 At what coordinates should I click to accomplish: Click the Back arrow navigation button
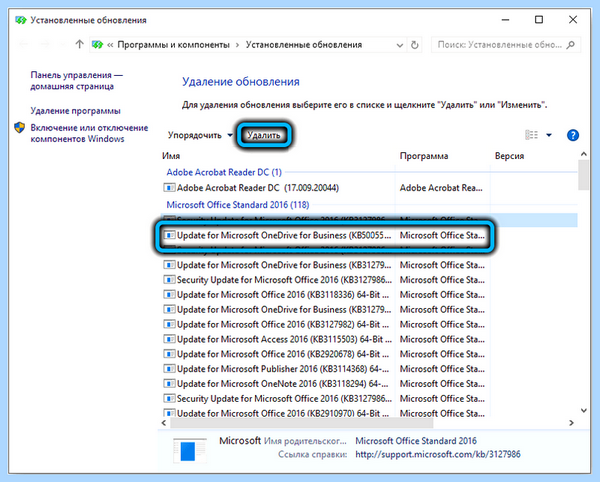click(24, 44)
